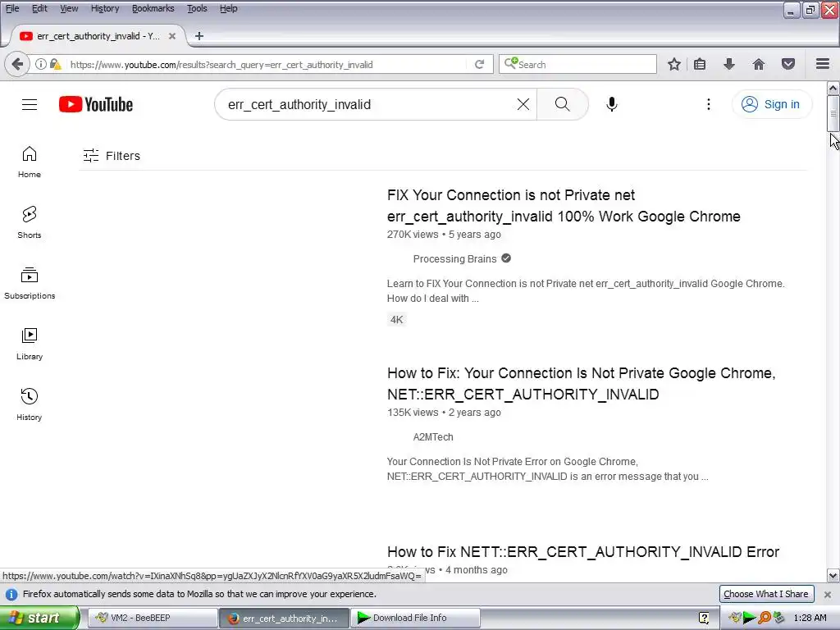This screenshot has width=840, height=630.
Task: Open the Processing Brains channel
Action: click(x=454, y=258)
